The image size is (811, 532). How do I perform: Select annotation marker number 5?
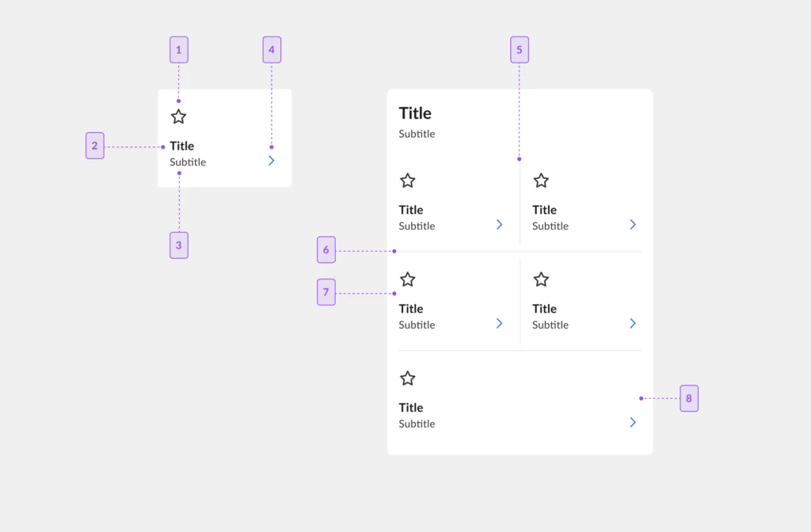coord(520,50)
